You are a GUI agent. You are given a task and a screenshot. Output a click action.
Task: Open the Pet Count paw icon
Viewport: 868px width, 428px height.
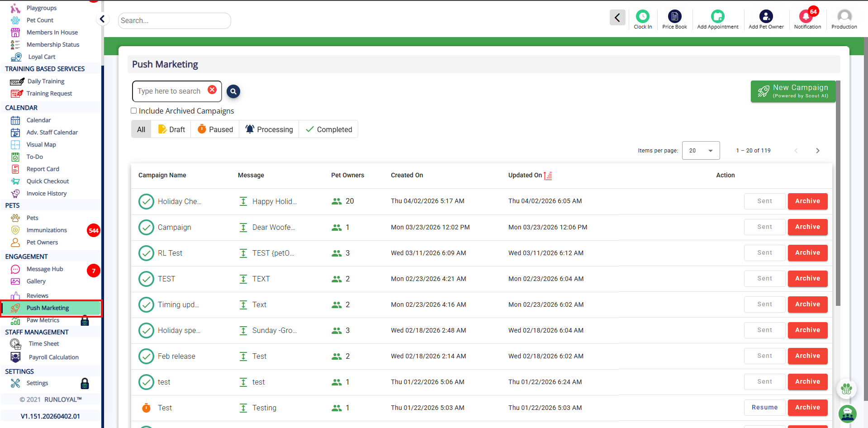click(x=15, y=20)
